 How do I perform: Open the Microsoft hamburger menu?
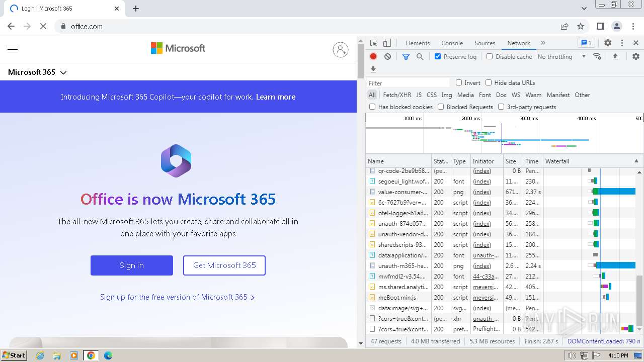point(13,49)
